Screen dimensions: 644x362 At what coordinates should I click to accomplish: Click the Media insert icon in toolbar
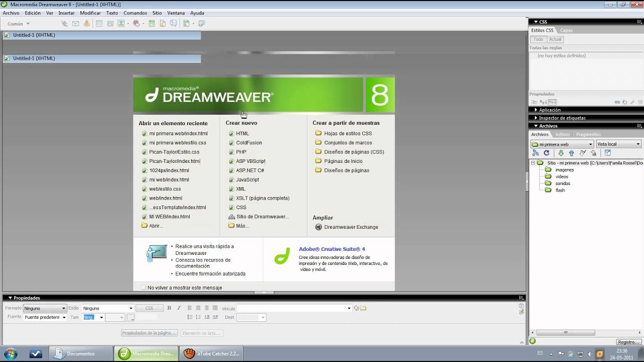136,23
